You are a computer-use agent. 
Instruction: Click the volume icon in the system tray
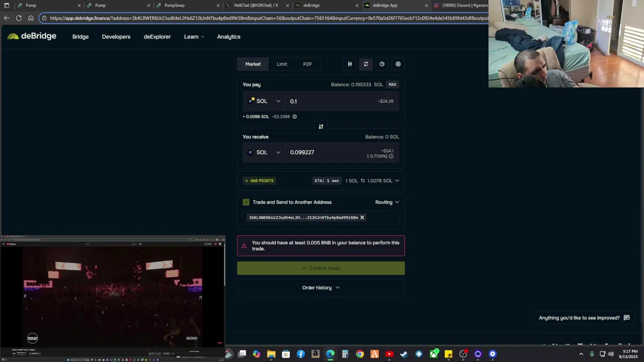click(x=611, y=354)
